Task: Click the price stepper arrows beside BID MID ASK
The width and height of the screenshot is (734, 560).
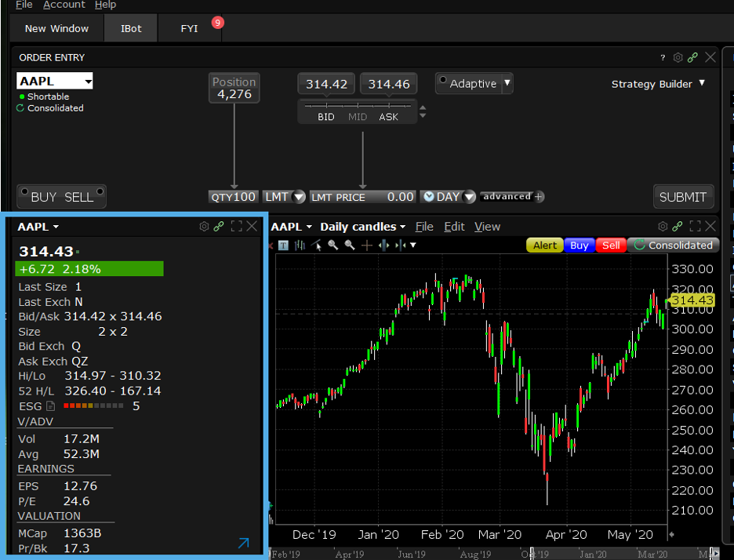Action: [423, 111]
